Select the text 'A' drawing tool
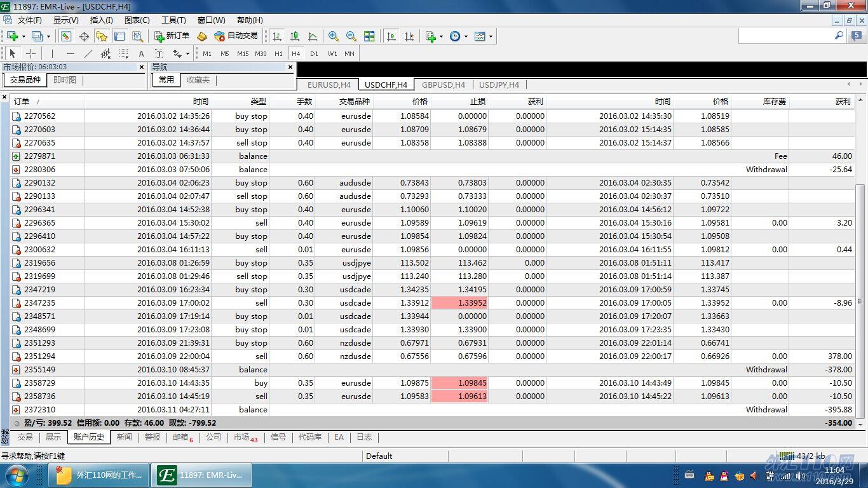868x488 pixels. tap(141, 54)
